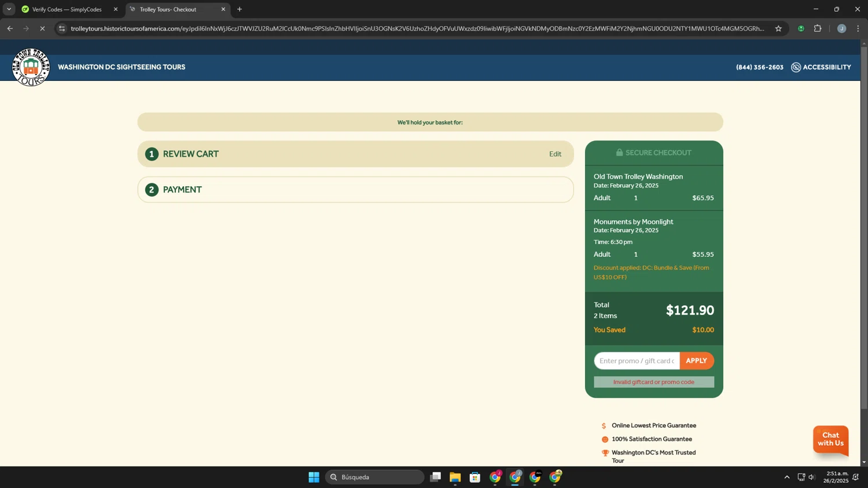Open the network icon in system tray
The height and width of the screenshot is (488, 868).
(801, 477)
